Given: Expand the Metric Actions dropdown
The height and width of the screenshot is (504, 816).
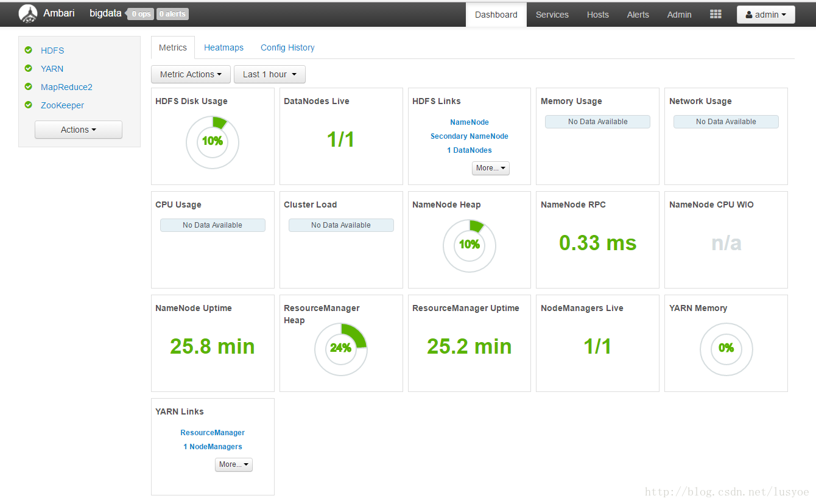Looking at the screenshot, I should [191, 74].
